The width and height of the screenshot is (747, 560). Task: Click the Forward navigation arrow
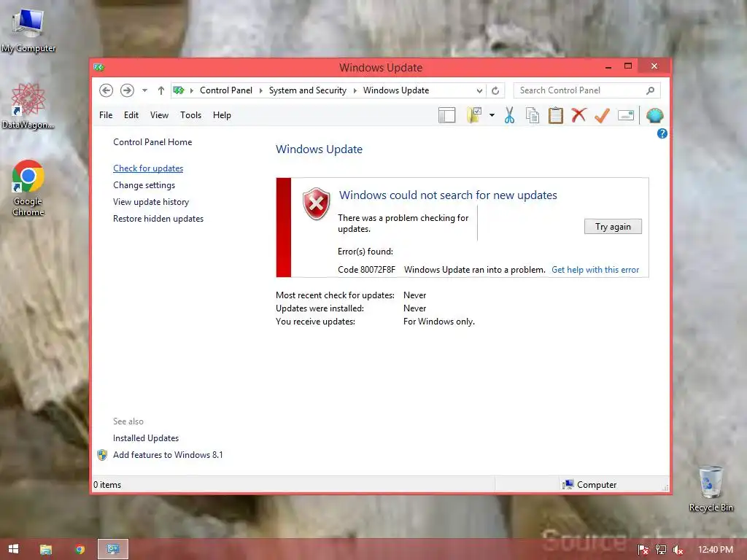click(127, 90)
